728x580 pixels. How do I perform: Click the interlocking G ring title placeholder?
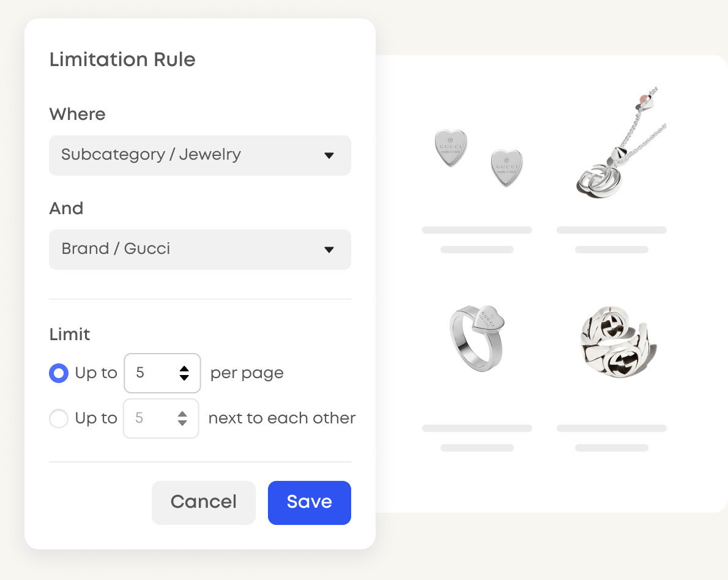[x=611, y=428]
